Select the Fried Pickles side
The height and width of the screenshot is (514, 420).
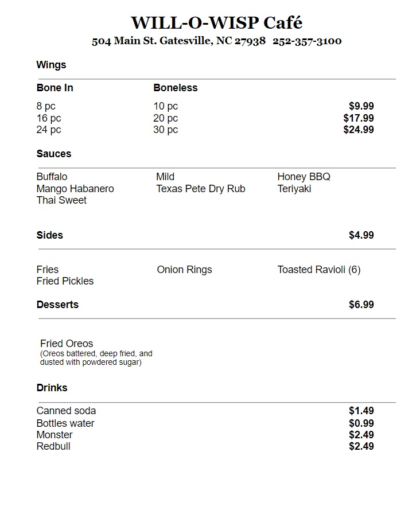[x=65, y=281]
